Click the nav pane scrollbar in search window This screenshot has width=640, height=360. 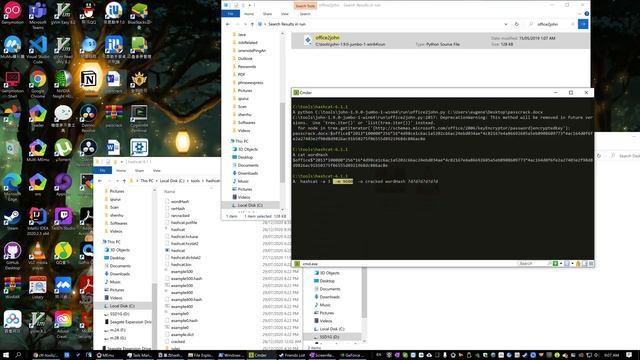(282, 142)
